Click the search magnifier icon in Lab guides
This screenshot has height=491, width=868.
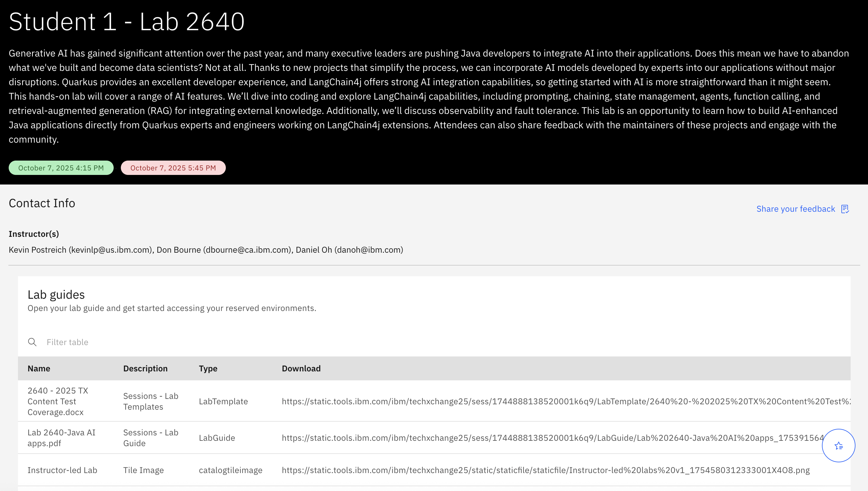pyautogui.click(x=32, y=342)
